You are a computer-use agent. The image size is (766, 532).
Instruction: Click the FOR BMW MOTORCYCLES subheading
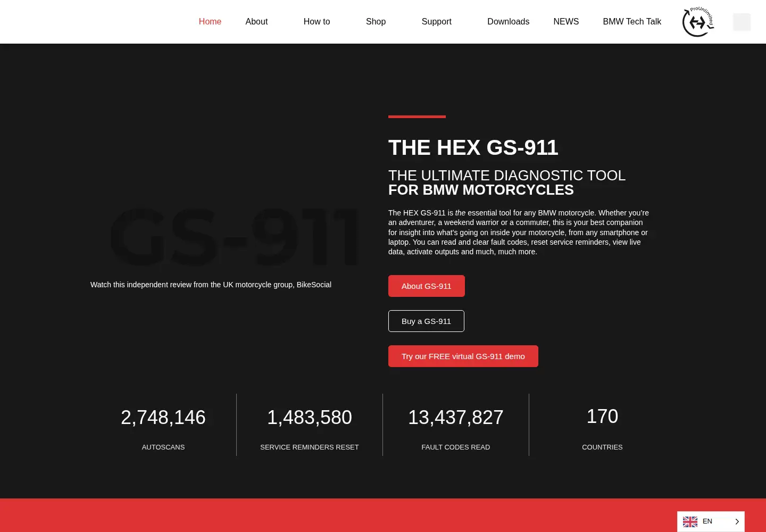point(481,190)
